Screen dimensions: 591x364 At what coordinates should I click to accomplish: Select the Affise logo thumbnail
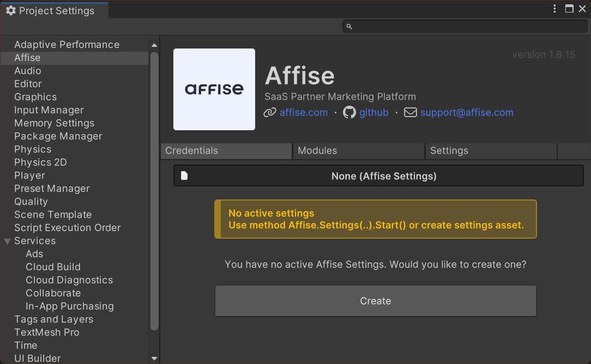click(214, 89)
